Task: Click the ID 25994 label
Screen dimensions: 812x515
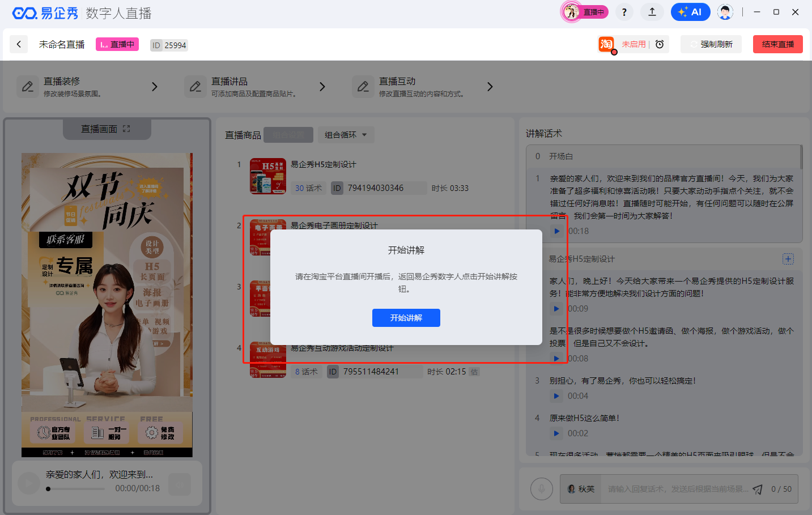Action: (169, 45)
